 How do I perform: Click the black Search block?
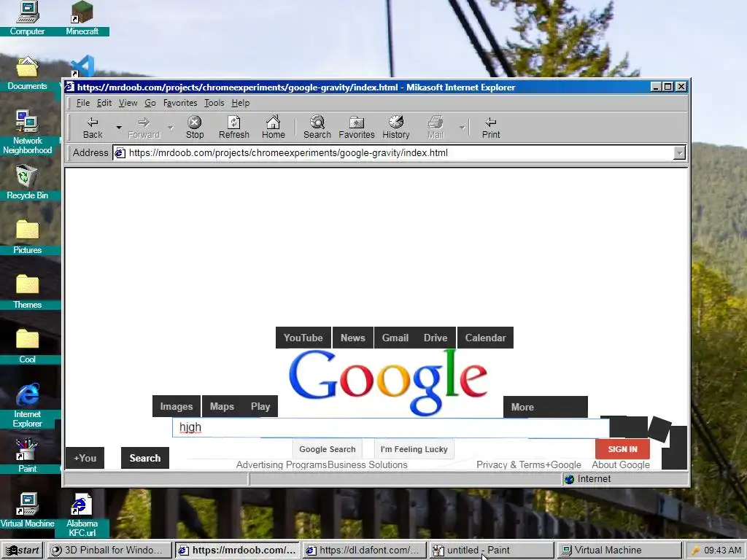pyautogui.click(x=145, y=458)
